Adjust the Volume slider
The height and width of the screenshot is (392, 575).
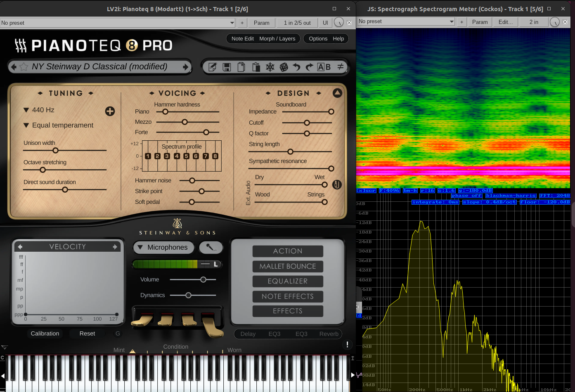click(193, 279)
